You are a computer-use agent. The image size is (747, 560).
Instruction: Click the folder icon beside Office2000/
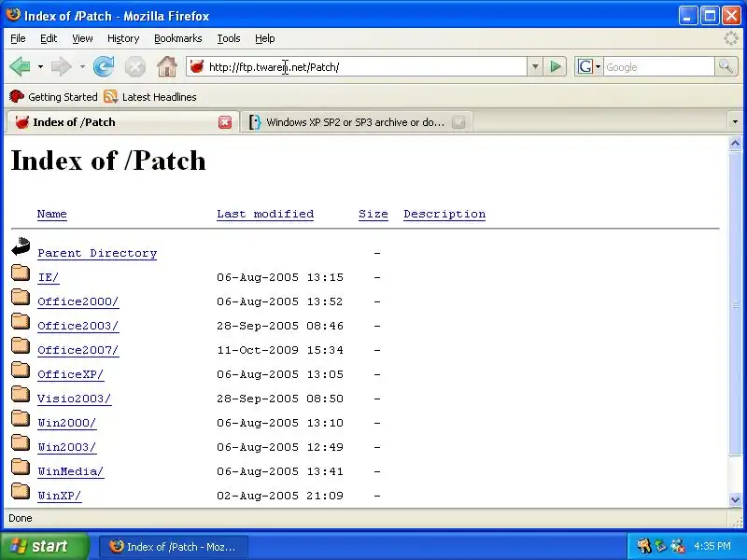21,297
